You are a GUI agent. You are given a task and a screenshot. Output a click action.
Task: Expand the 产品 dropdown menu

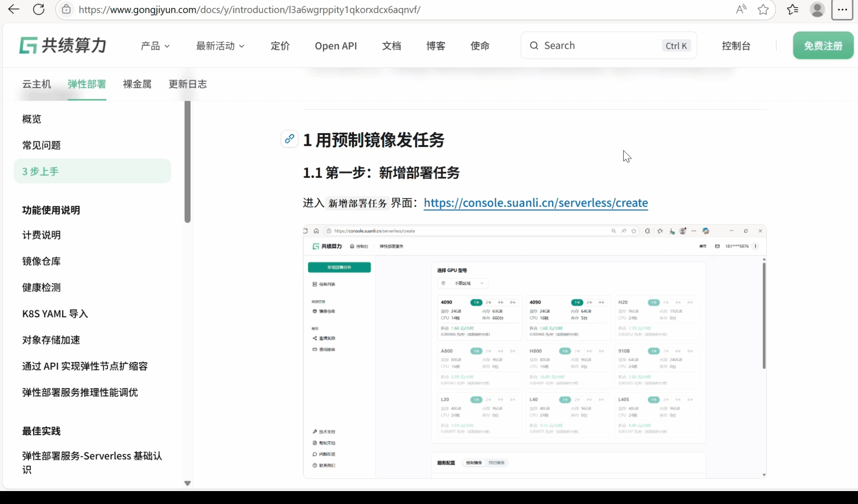coord(155,46)
